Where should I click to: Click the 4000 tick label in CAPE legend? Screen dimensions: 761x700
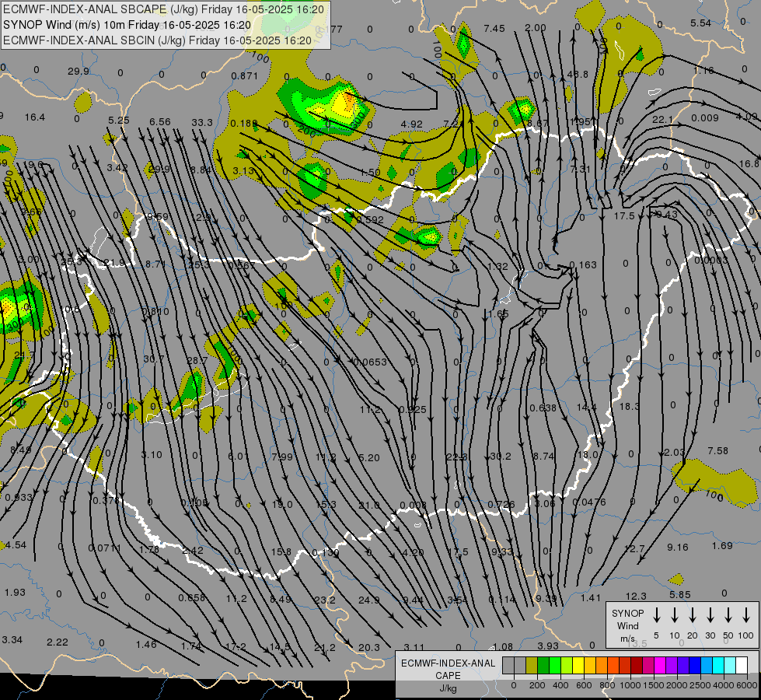point(724,685)
